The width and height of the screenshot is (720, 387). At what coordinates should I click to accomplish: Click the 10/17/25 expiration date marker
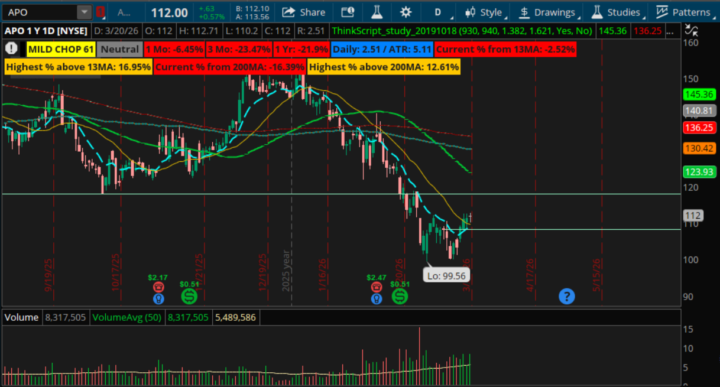(x=115, y=272)
